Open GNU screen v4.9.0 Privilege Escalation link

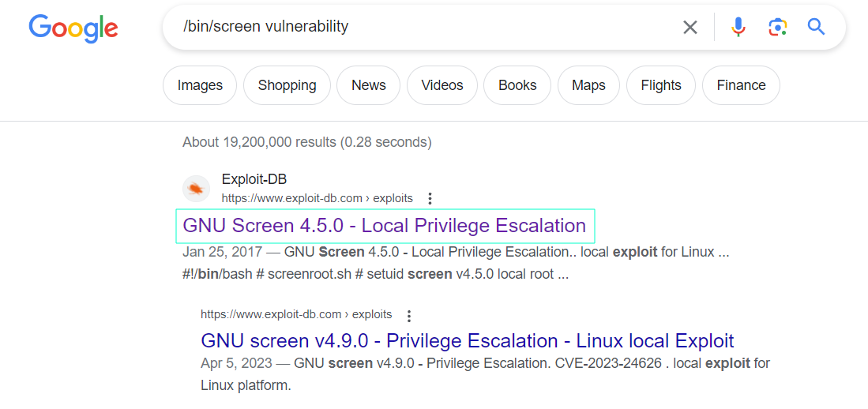tap(468, 340)
